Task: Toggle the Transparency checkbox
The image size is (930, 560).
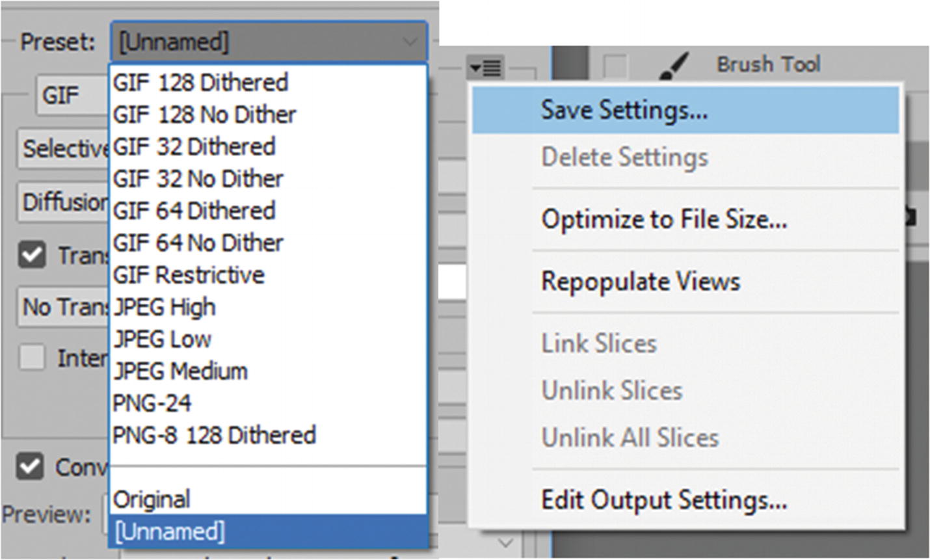Action: coord(32,254)
